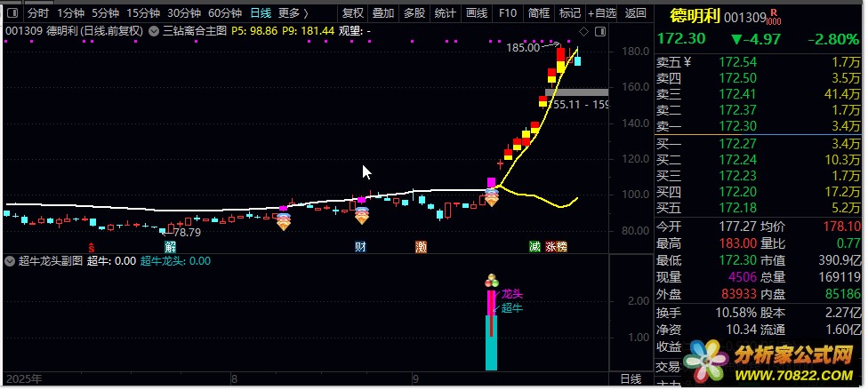
Task: Open F10 company information
Action: tap(507, 12)
